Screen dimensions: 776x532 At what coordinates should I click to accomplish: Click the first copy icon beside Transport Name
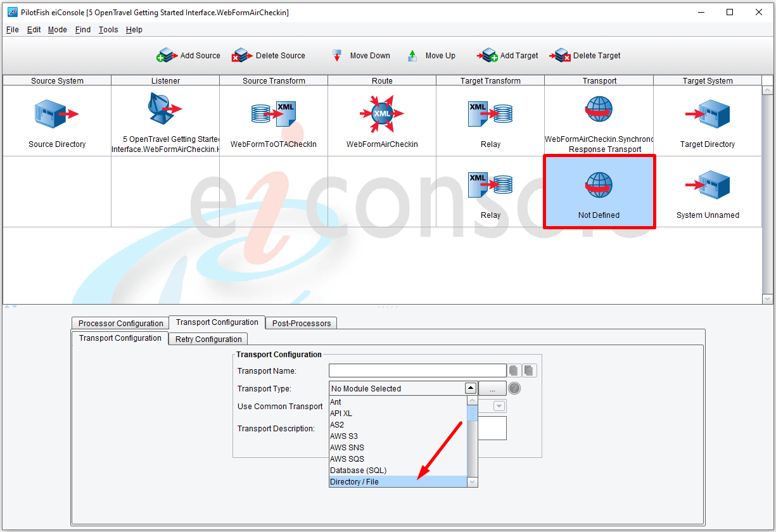[514, 370]
